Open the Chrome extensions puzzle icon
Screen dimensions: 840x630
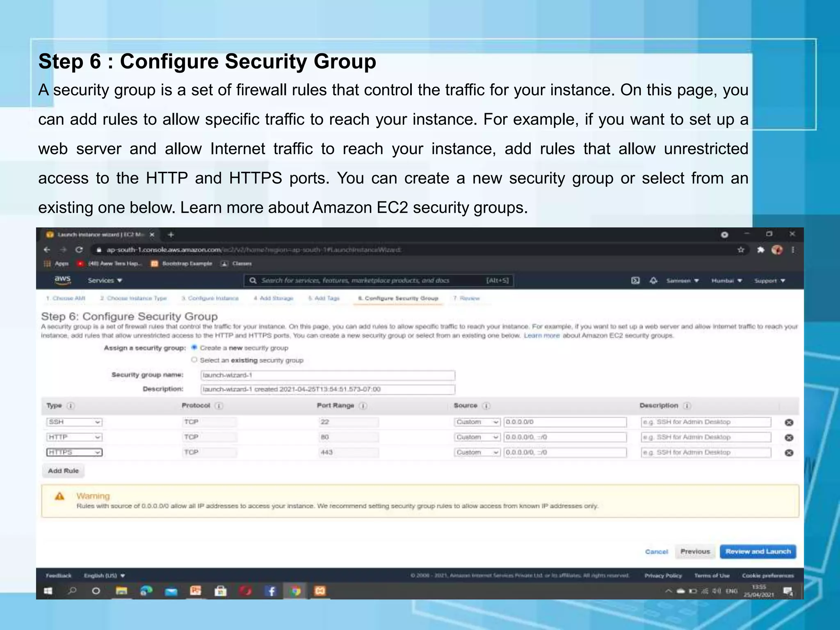(760, 250)
